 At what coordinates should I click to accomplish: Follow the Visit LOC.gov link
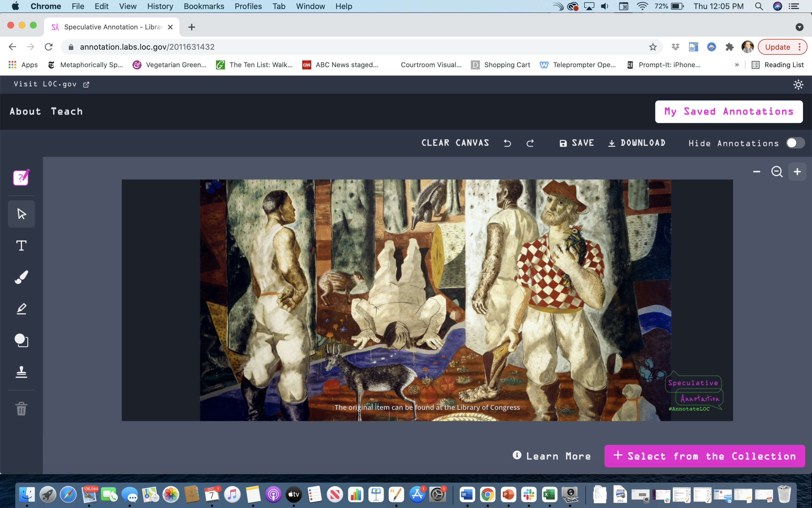(51, 84)
